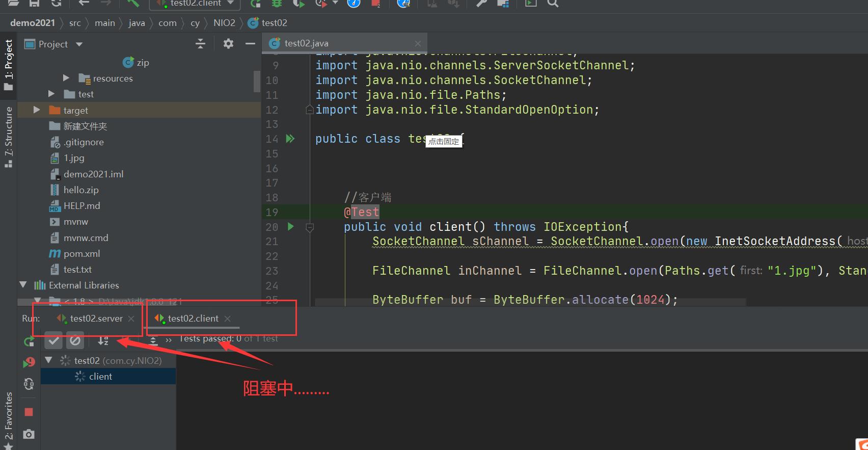The height and width of the screenshot is (450, 868).
Task: Select the .gitignore file
Action: (77, 142)
